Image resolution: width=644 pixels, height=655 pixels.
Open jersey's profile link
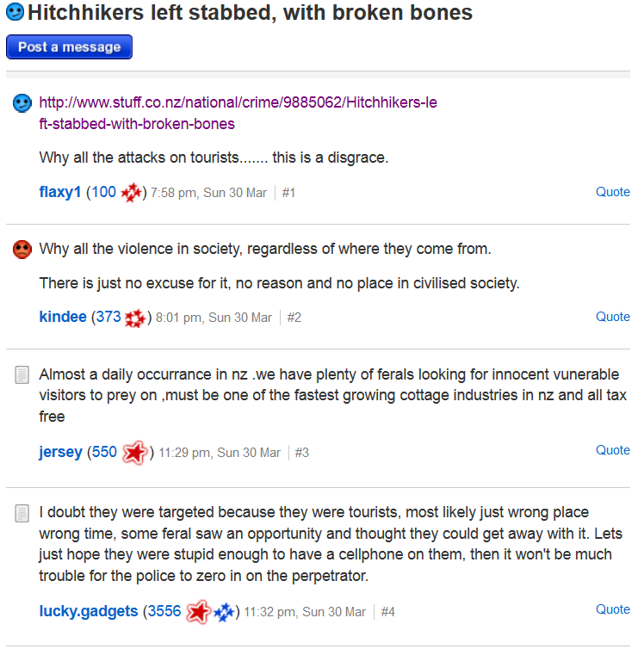(x=60, y=452)
